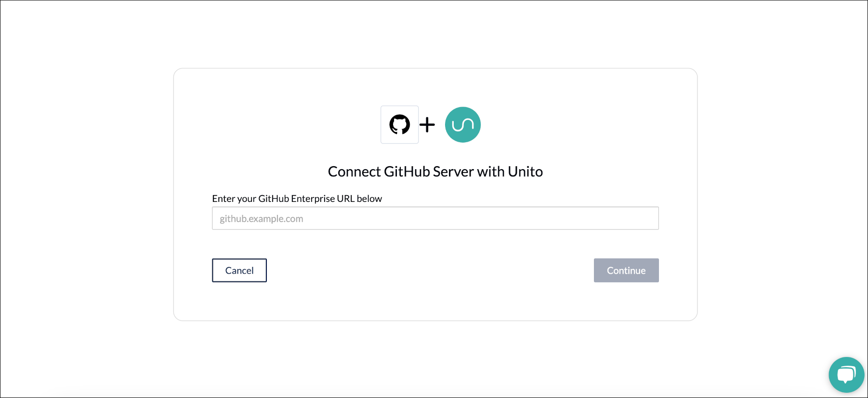Select the github.example.com placeholder field

coord(434,218)
